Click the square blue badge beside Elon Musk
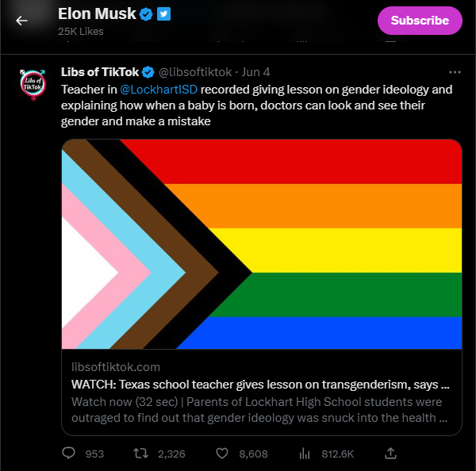The width and height of the screenshot is (476, 471). point(163,14)
